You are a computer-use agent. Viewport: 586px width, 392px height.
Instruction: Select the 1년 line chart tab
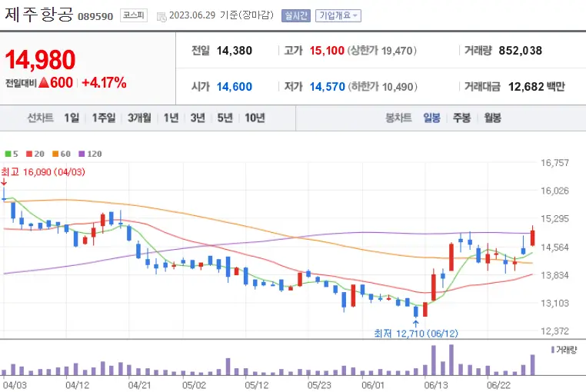(171, 118)
